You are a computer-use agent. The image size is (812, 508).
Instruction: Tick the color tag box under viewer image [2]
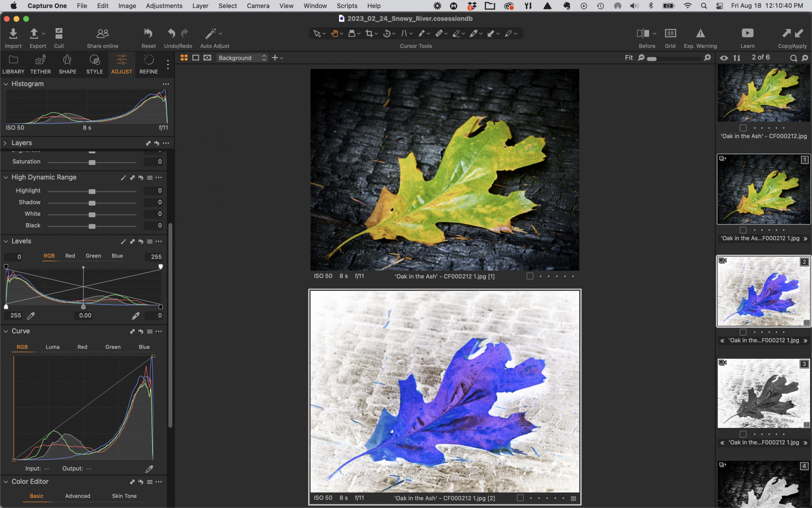pyautogui.click(x=520, y=498)
